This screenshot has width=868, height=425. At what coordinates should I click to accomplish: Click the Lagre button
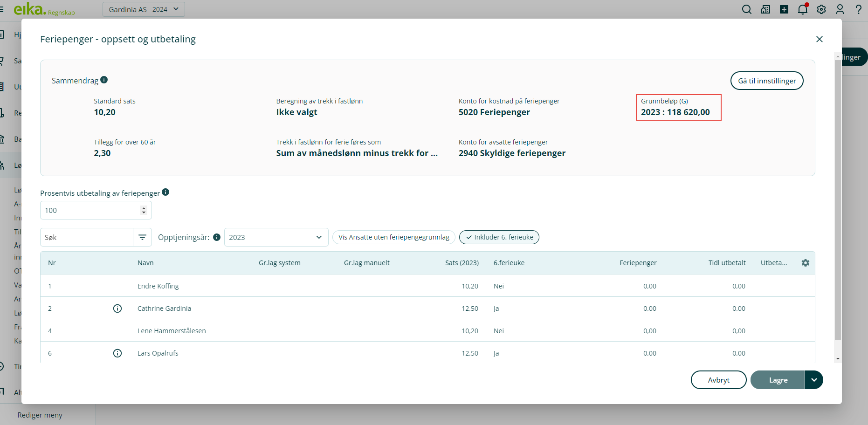pos(778,380)
